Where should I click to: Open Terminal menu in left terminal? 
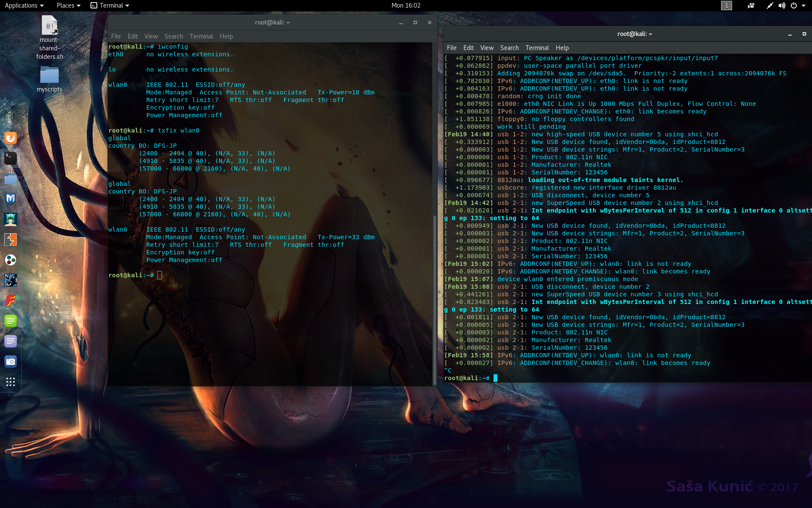[x=201, y=36]
